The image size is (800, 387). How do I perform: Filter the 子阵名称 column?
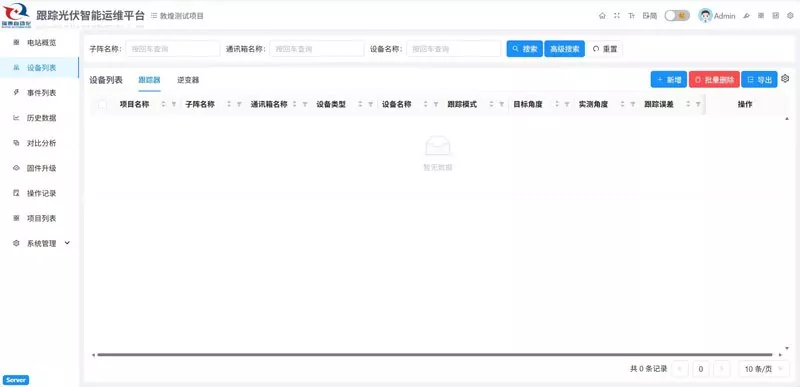point(239,104)
